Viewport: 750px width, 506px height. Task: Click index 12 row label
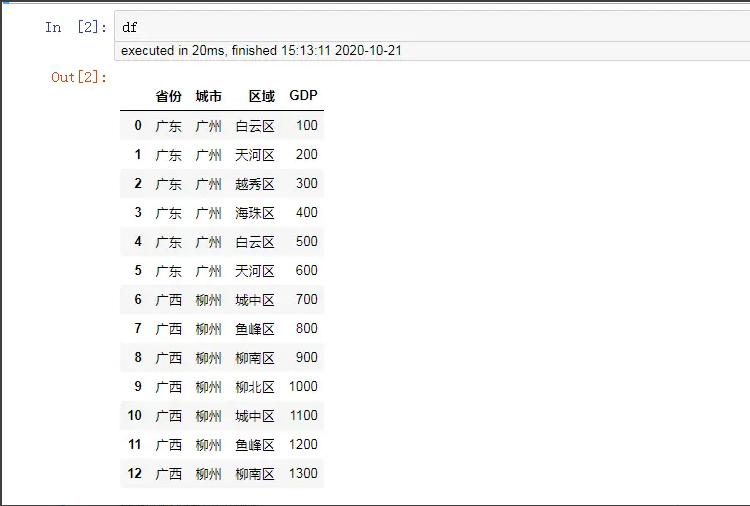tap(134, 473)
